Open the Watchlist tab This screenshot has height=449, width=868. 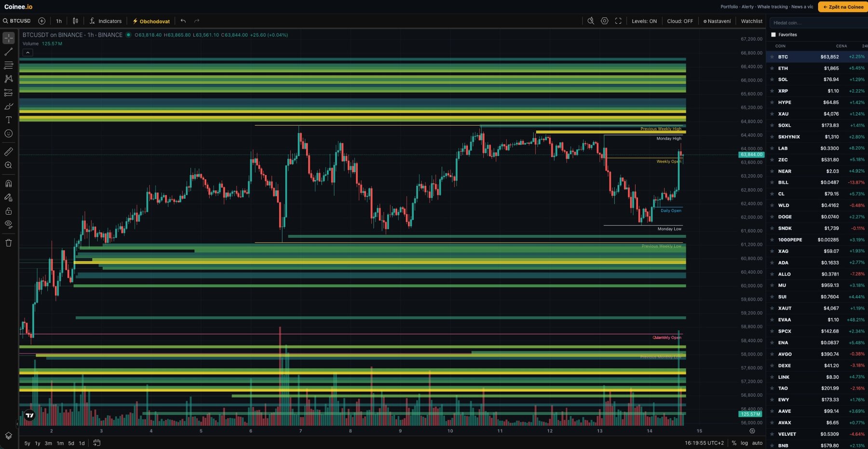[751, 21]
